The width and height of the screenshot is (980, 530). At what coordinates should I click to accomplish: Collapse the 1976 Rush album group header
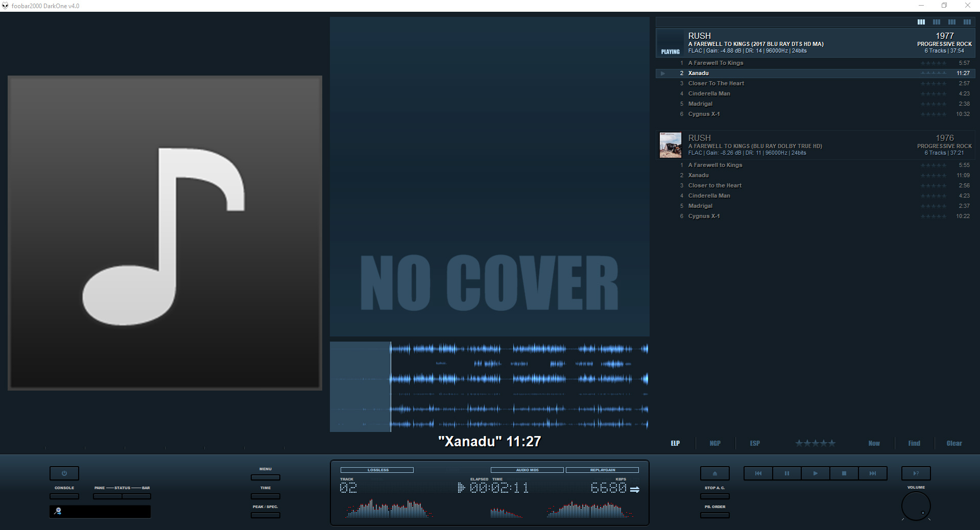click(x=816, y=145)
